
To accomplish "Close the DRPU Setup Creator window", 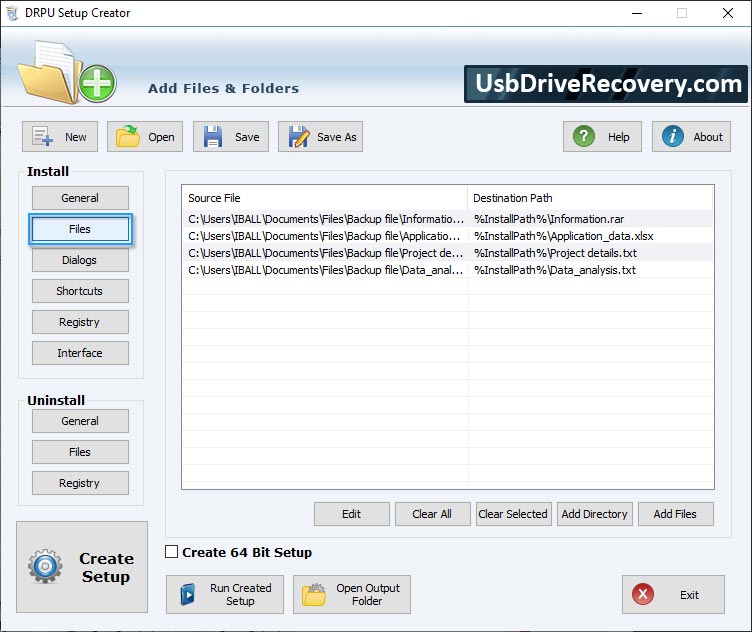I will 728,13.
